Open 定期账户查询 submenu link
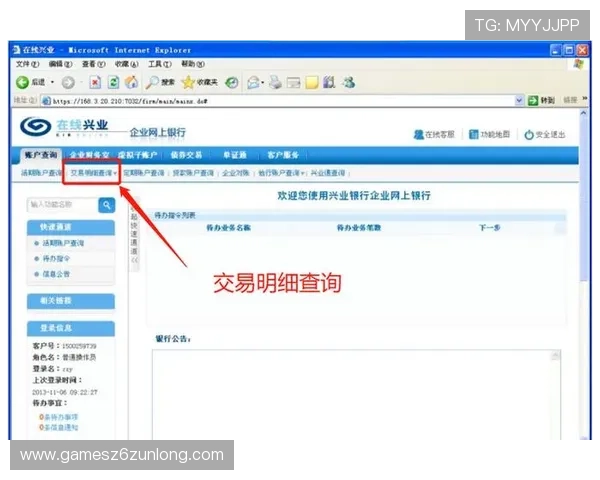600x480 pixels. pyautogui.click(x=144, y=173)
